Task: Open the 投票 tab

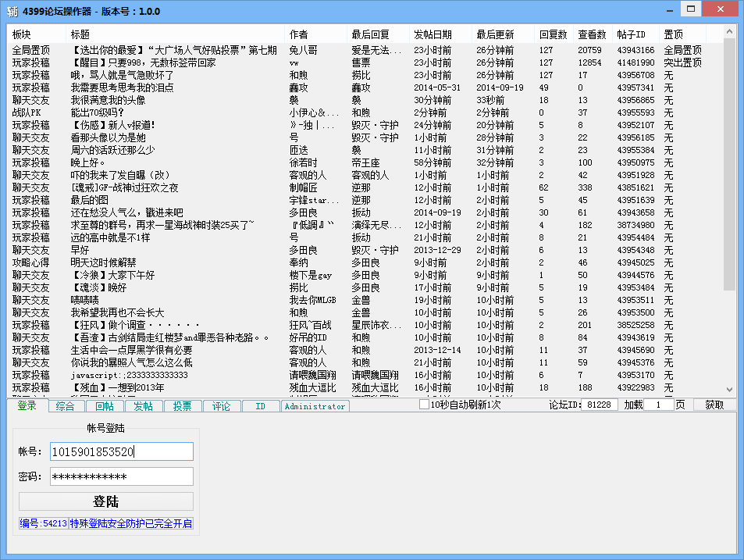Action: [182, 406]
